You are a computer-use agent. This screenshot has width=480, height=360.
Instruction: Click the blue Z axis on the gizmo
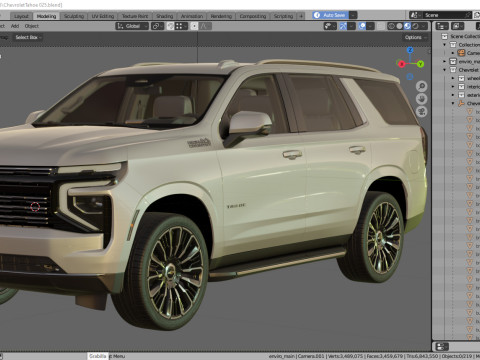pyautogui.click(x=410, y=50)
